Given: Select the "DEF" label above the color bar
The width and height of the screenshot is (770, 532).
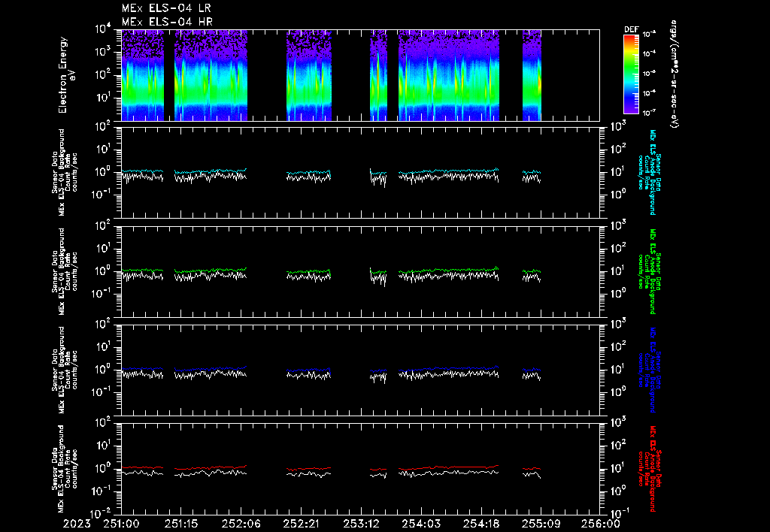Looking at the screenshot, I should [x=631, y=29].
